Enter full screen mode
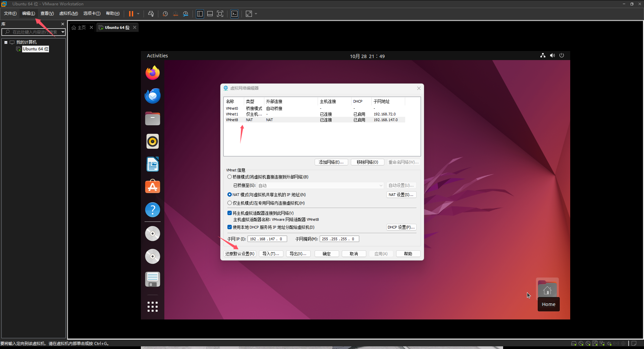 pos(220,14)
